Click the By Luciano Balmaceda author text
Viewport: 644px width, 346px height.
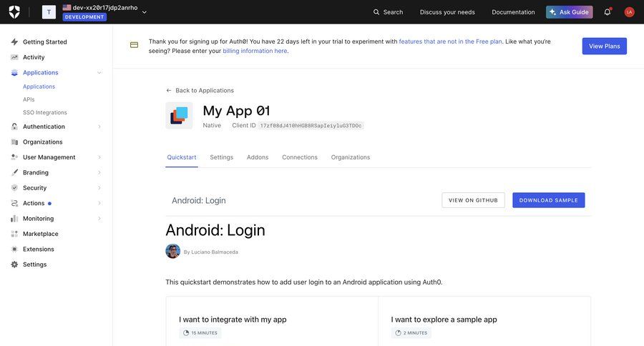pyautogui.click(x=210, y=252)
